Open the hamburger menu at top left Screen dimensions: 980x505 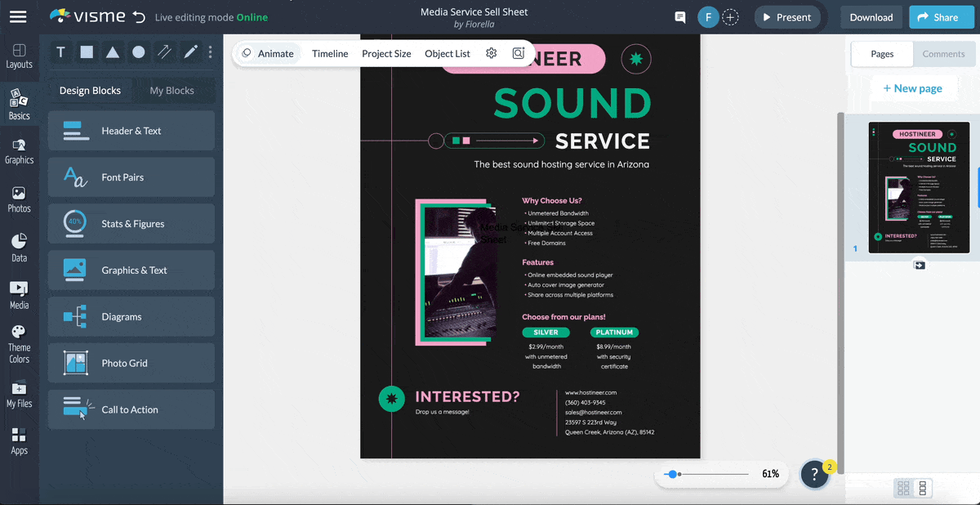pyautogui.click(x=20, y=16)
